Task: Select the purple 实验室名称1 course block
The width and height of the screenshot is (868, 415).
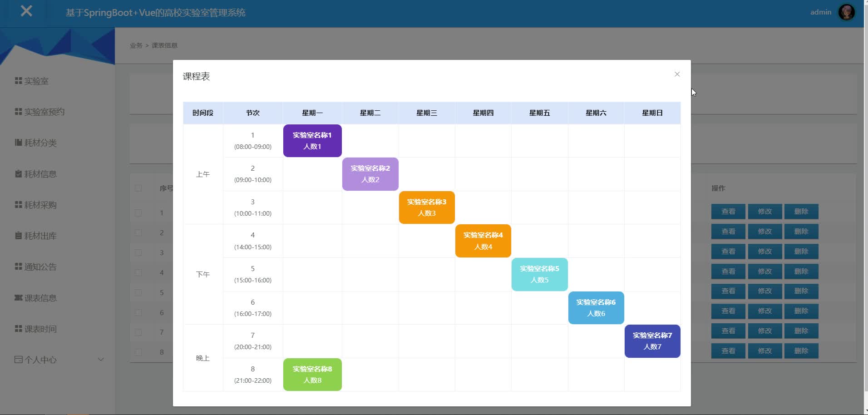Action: [x=312, y=141]
